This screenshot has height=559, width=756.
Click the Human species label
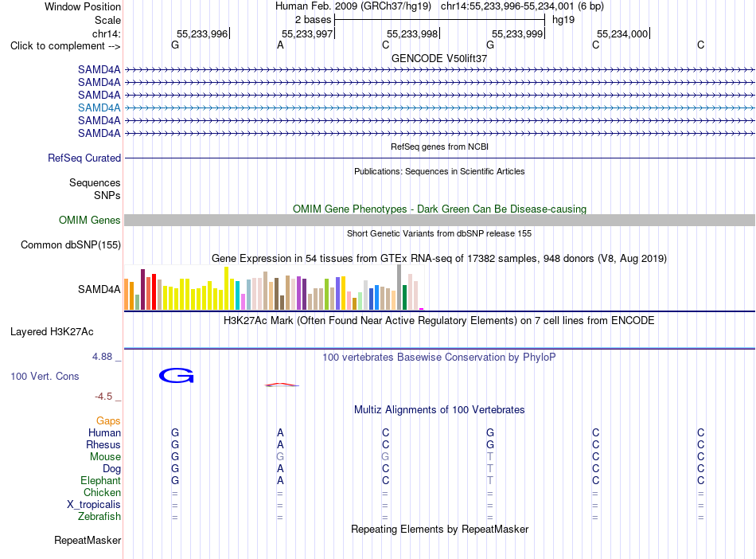(104, 432)
